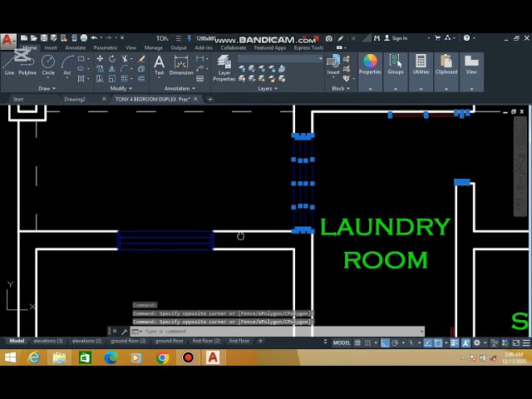Open the layer selection combo box
The height and width of the screenshot is (399, 532).
(281, 58)
